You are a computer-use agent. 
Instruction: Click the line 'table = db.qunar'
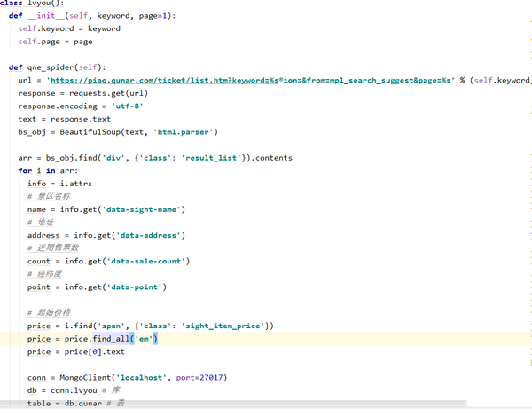coord(65,404)
